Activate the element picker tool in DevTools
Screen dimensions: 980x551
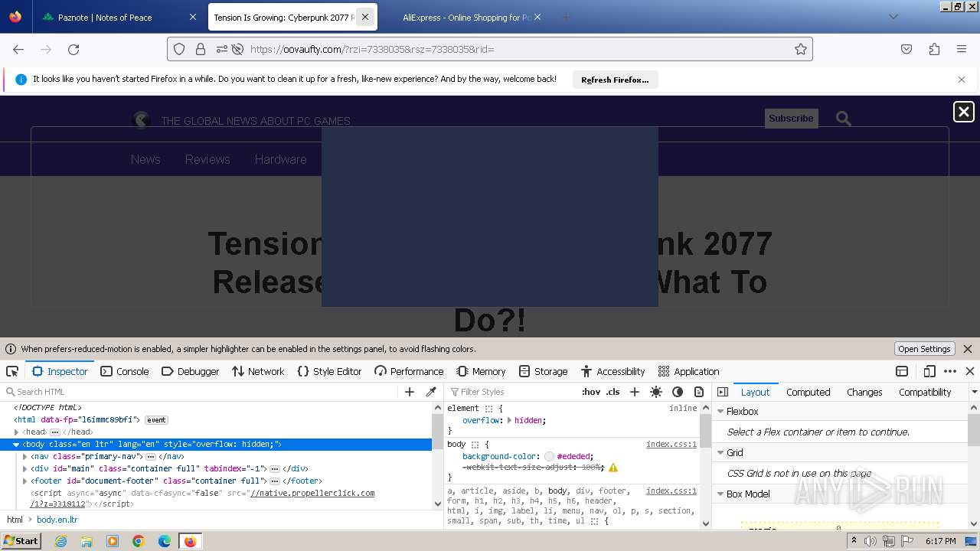(x=12, y=371)
